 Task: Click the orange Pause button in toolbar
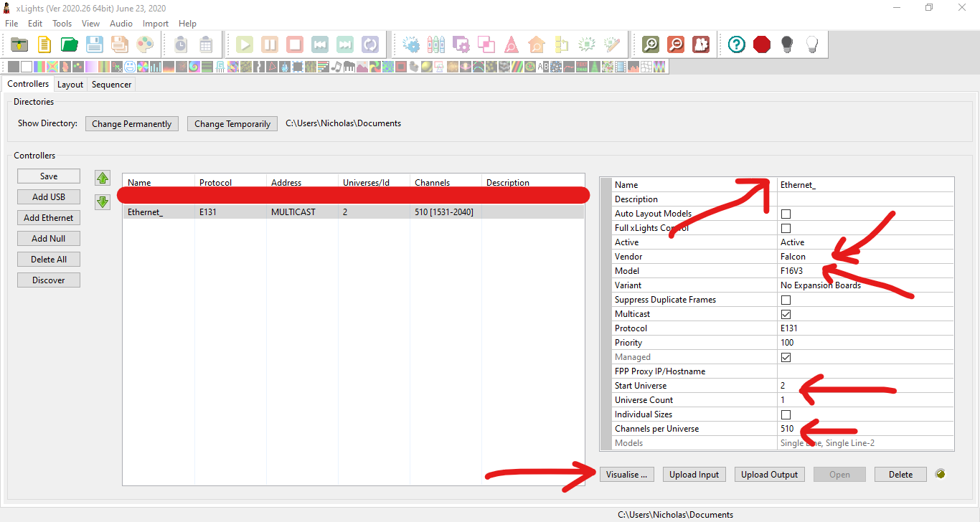coord(270,44)
